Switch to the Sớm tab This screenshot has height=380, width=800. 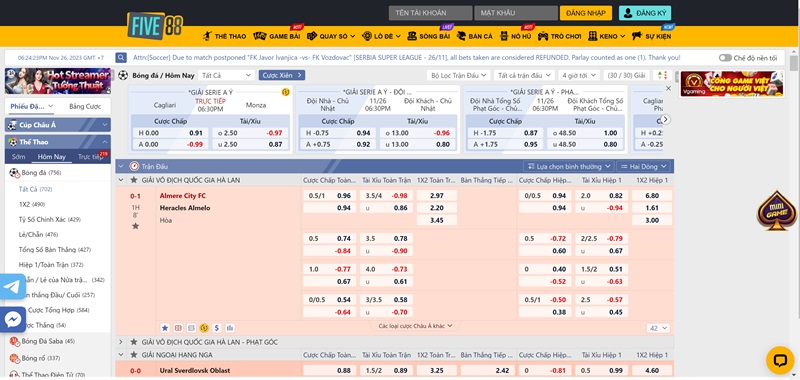18,157
